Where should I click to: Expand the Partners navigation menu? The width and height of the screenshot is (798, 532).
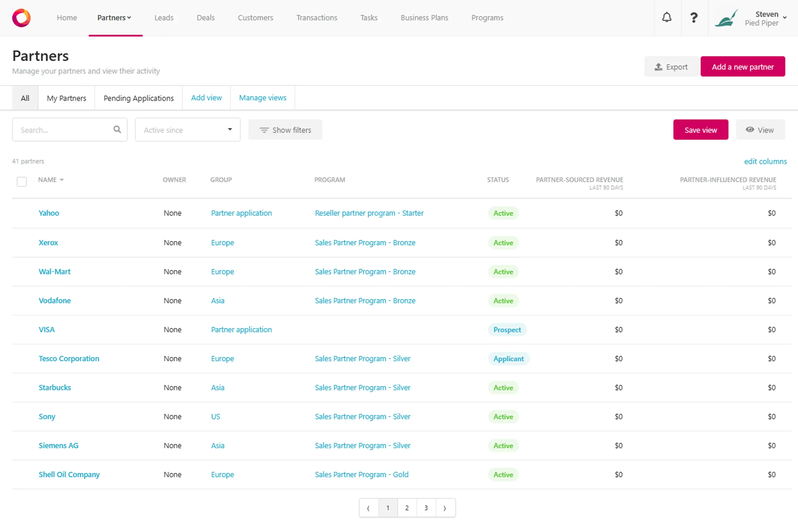114,18
